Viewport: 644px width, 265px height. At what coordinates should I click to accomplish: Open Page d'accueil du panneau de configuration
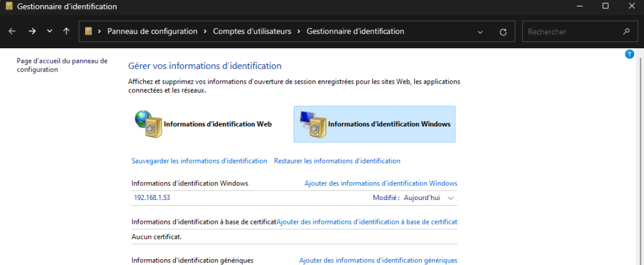pos(62,65)
